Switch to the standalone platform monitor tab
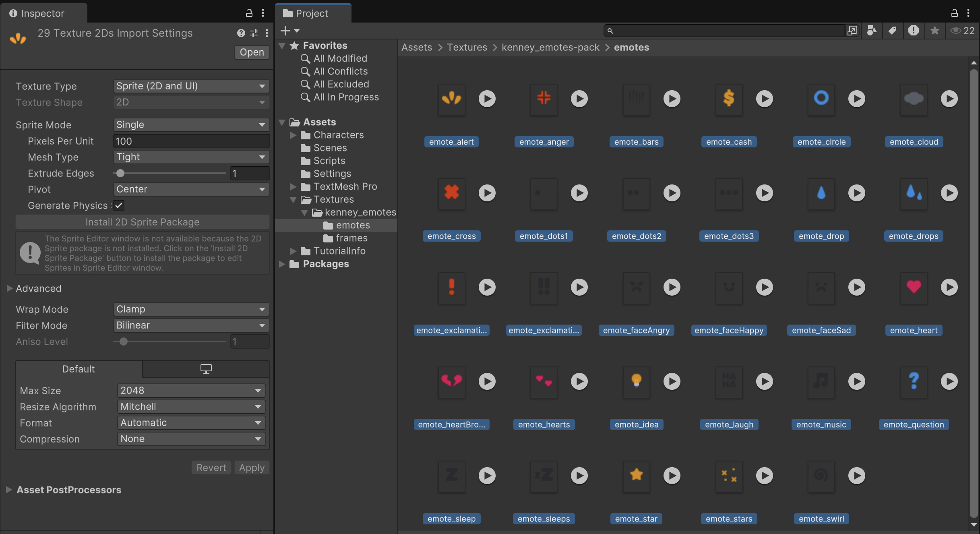 [x=206, y=369]
